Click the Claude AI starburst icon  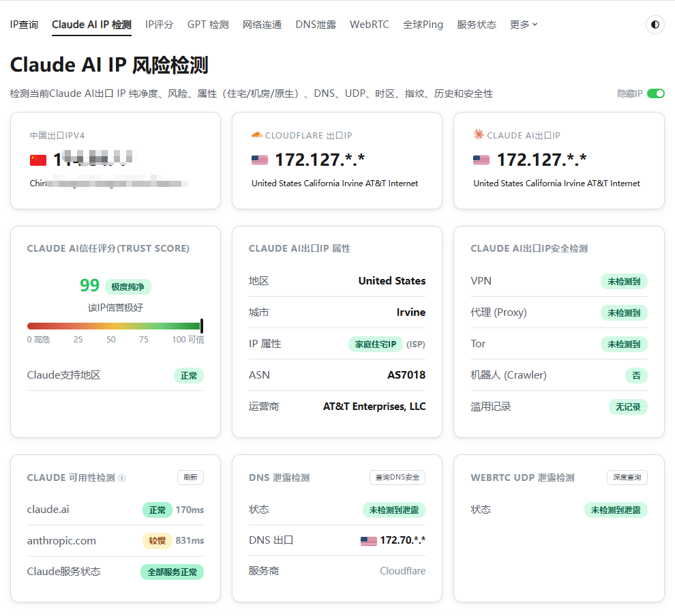click(x=478, y=134)
